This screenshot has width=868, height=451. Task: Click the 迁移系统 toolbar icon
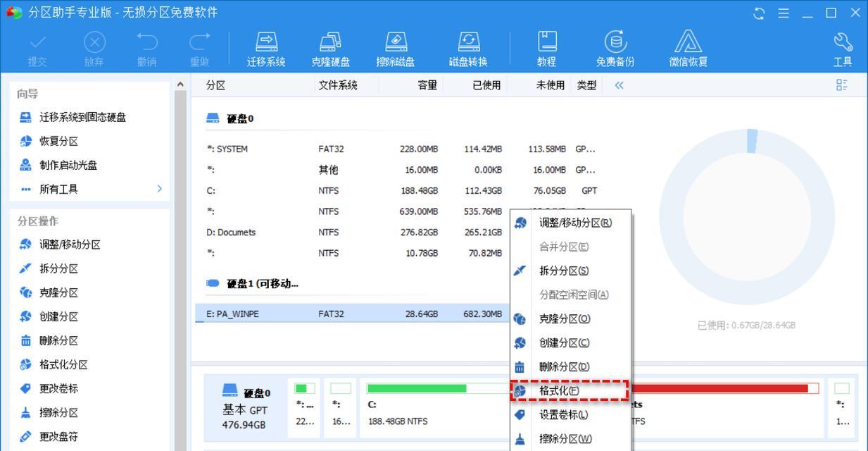(266, 49)
